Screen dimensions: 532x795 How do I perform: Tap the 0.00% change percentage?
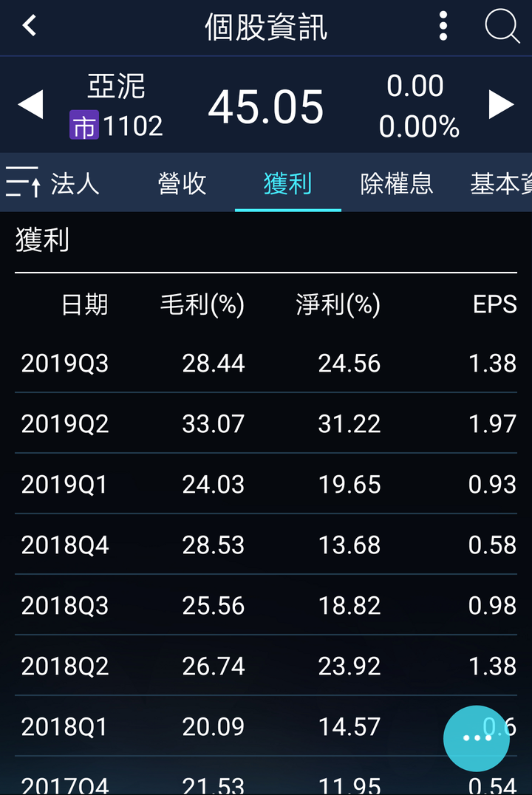419,126
